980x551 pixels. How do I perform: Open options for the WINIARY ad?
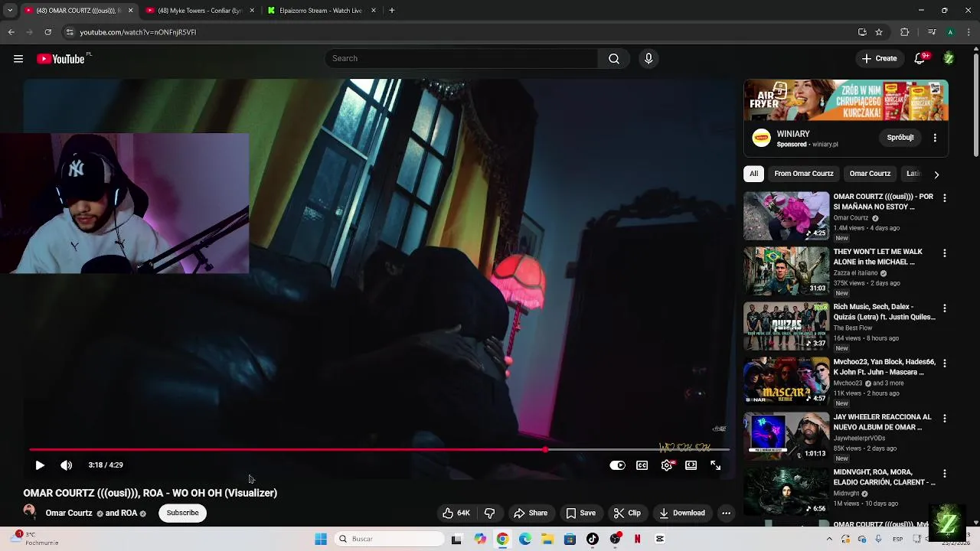pos(935,138)
